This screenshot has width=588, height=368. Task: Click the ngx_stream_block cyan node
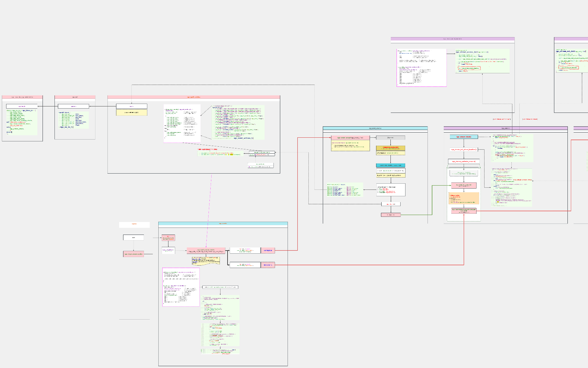tap(464, 137)
